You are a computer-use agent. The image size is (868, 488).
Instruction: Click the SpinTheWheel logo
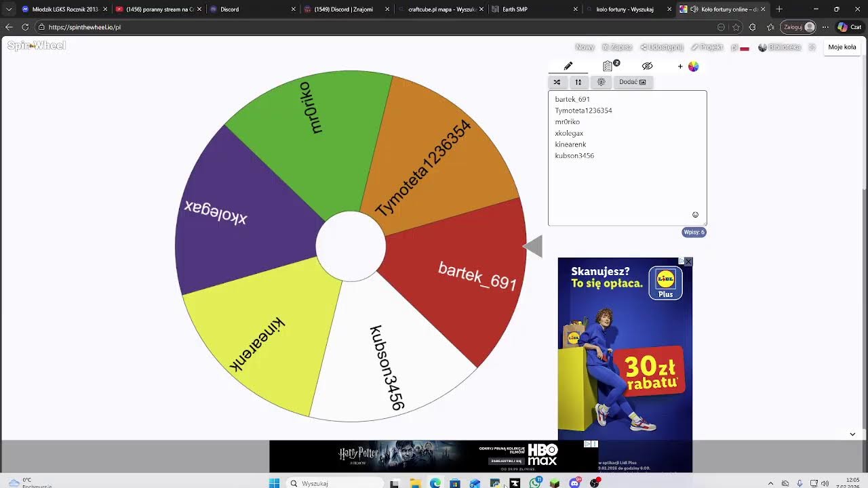(x=37, y=45)
